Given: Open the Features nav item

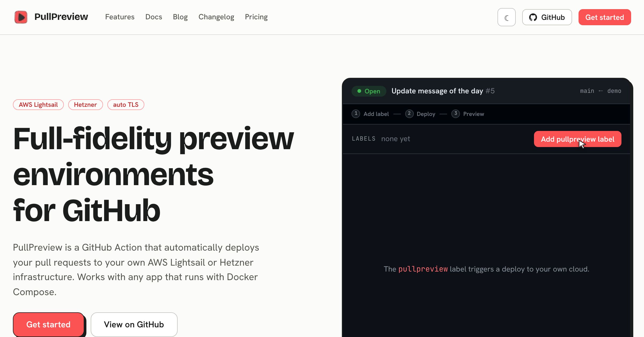Looking at the screenshot, I should [x=120, y=17].
